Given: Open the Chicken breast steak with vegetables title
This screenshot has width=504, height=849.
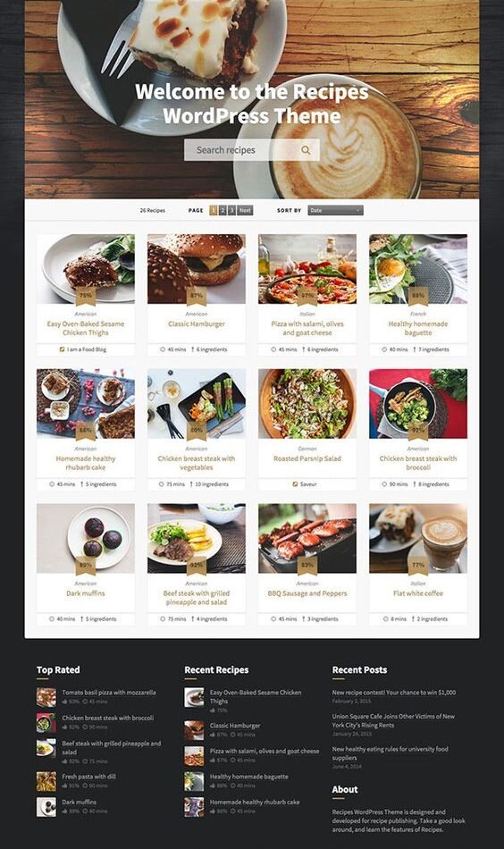Looking at the screenshot, I should [197, 462].
